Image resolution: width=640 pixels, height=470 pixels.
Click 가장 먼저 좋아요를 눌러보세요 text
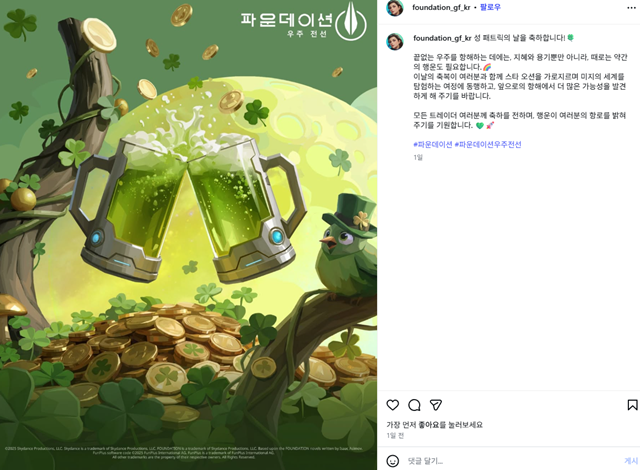click(434, 425)
